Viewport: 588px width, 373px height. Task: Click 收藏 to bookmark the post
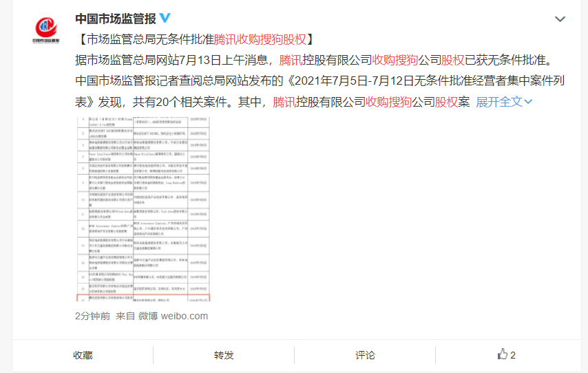tap(83, 355)
